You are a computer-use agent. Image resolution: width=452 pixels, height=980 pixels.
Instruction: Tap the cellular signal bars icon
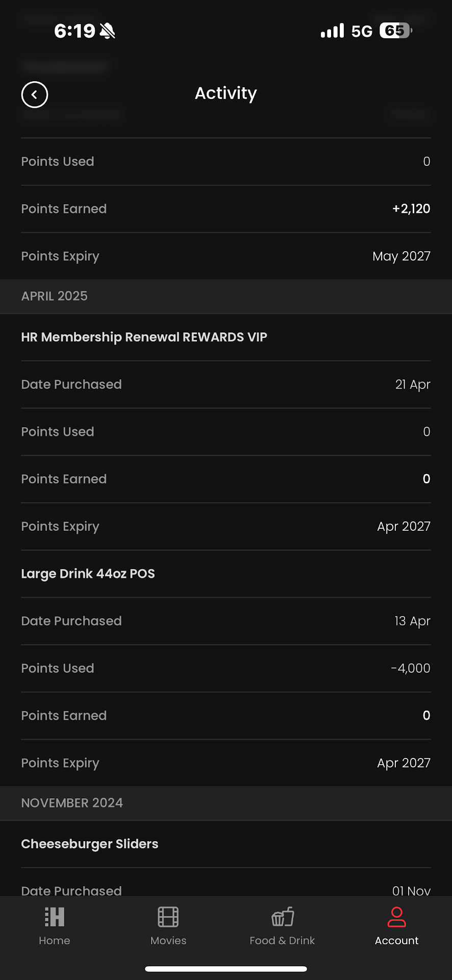(332, 31)
